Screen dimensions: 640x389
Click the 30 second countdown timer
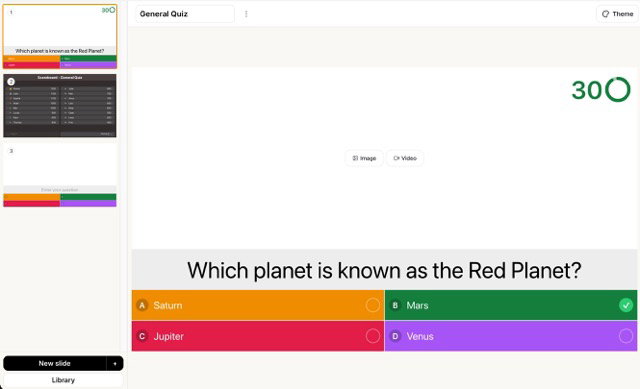601,89
